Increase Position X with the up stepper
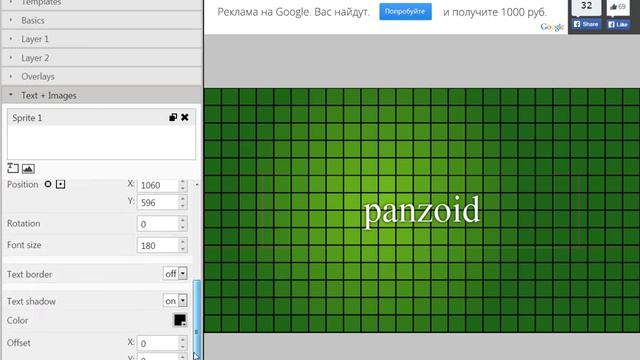Viewport: 640px width, 360px height. coord(183,182)
